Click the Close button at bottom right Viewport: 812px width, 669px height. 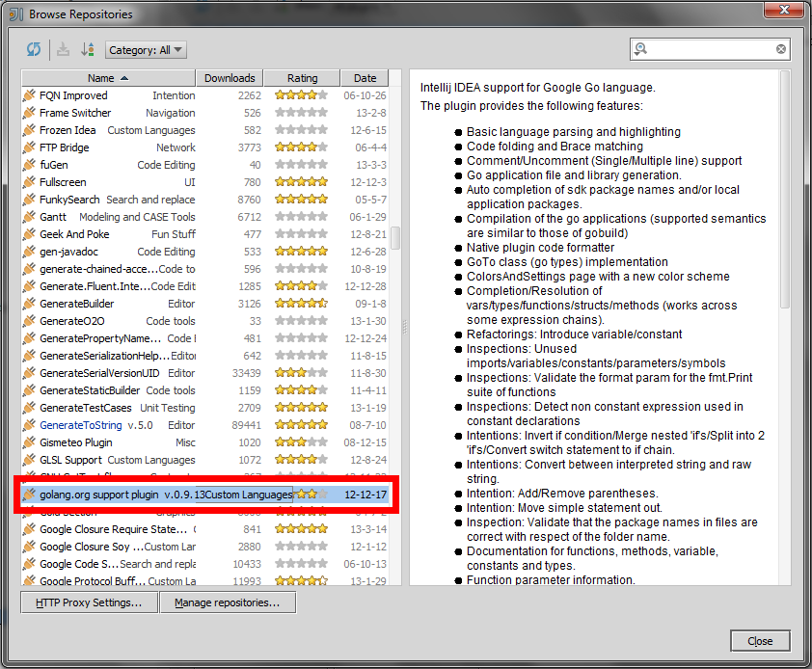760,641
